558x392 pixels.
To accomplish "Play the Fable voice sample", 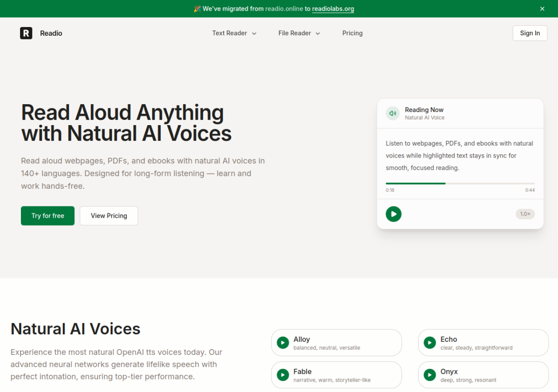I will click(x=283, y=375).
